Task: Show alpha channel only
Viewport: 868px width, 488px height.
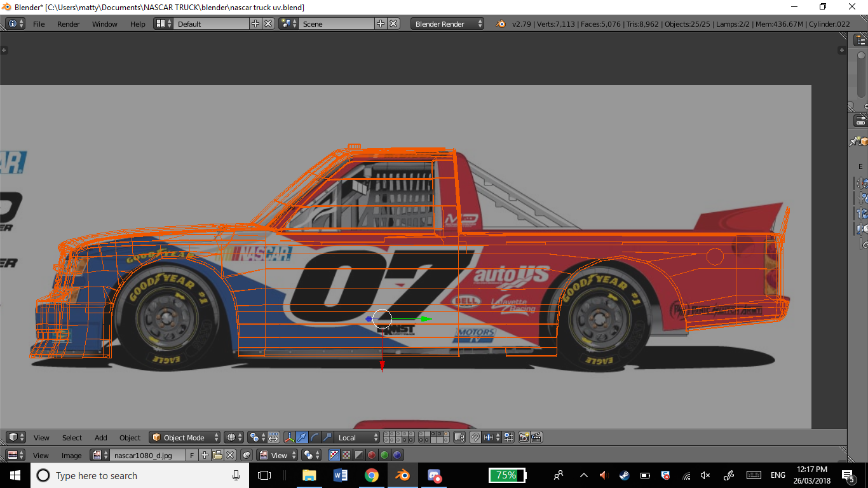Action: [359, 455]
